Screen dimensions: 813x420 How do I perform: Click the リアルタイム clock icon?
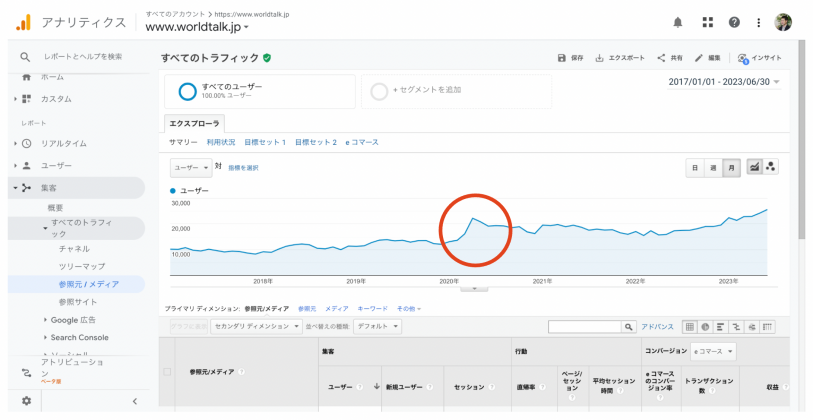26,143
